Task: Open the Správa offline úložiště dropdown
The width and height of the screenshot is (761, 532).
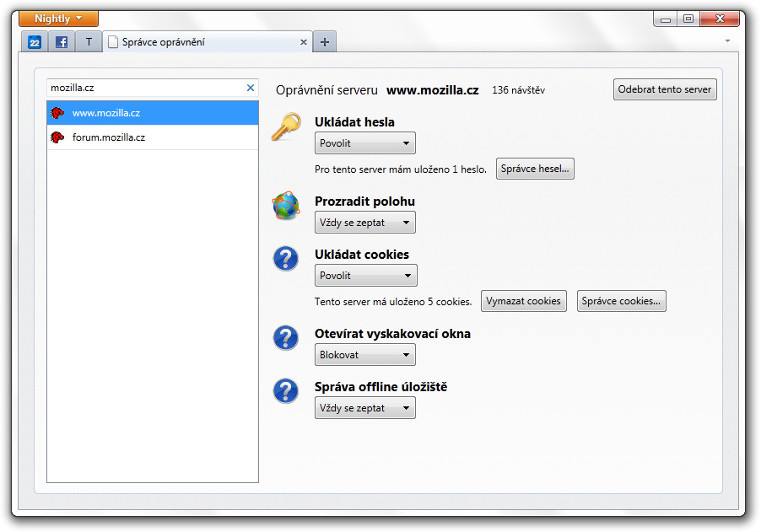Action: point(365,408)
